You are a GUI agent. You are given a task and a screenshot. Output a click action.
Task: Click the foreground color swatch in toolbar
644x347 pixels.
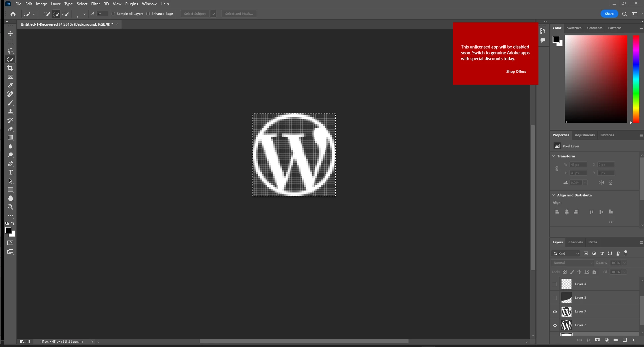(8, 230)
